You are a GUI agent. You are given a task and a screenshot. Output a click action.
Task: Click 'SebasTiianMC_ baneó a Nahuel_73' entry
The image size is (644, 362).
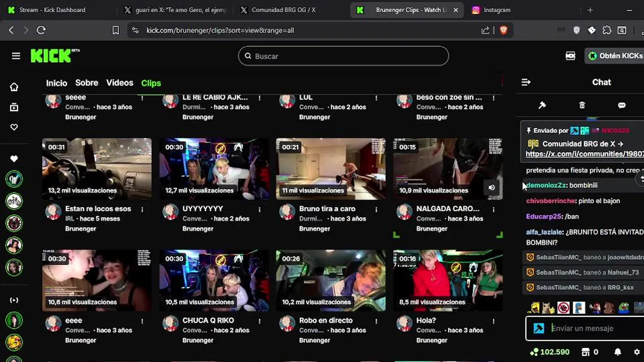584,273
